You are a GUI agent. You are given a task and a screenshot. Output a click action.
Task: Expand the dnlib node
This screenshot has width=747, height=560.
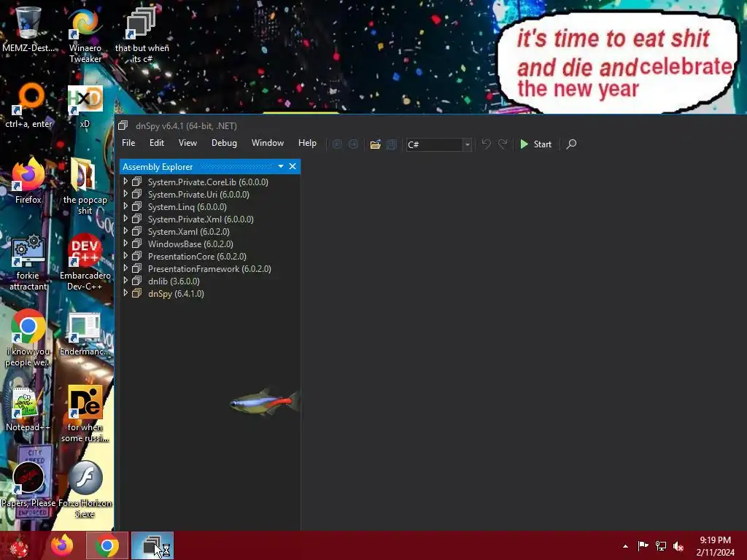[x=125, y=281]
